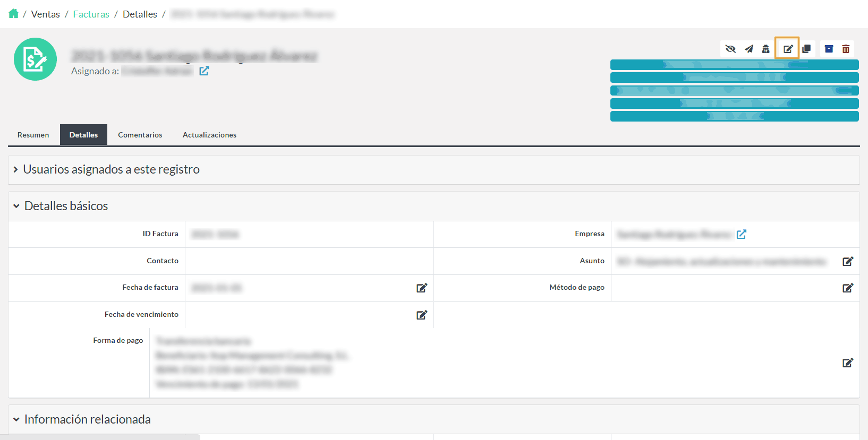Viewport: 868px width, 440px height.
Task: Open Empresa record via external link icon
Action: (x=742, y=234)
